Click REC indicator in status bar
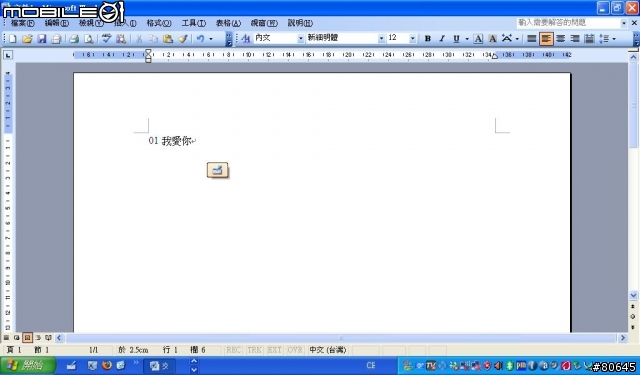 coord(233,350)
